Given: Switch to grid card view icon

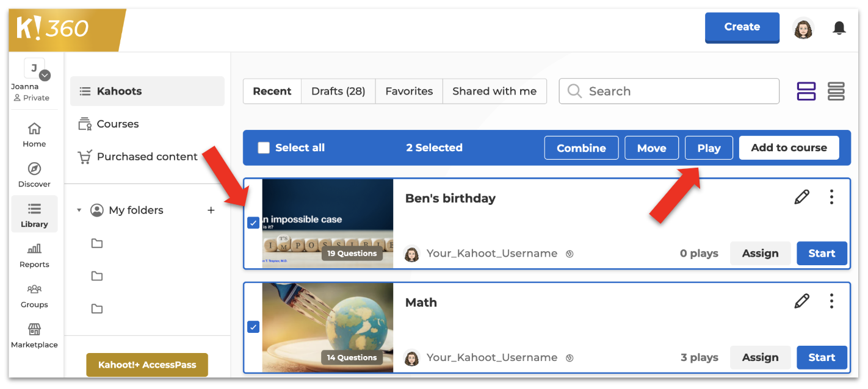Looking at the screenshot, I should (x=806, y=91).
